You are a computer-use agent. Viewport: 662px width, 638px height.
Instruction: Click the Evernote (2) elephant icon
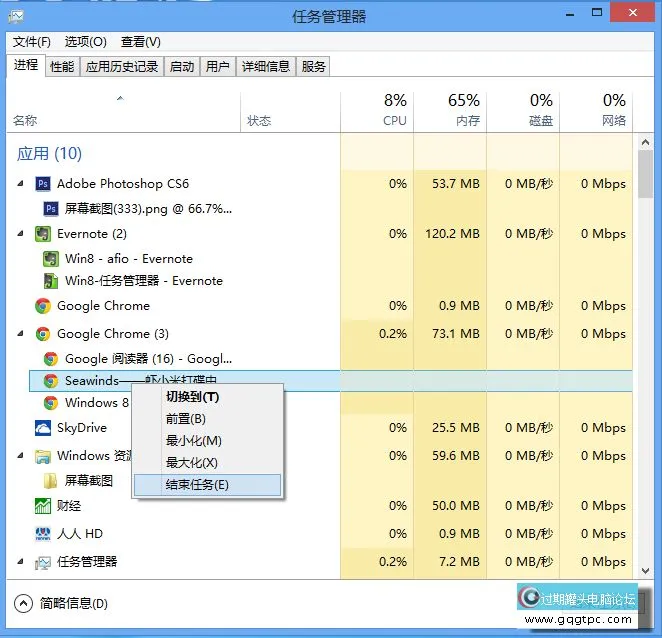43,233
